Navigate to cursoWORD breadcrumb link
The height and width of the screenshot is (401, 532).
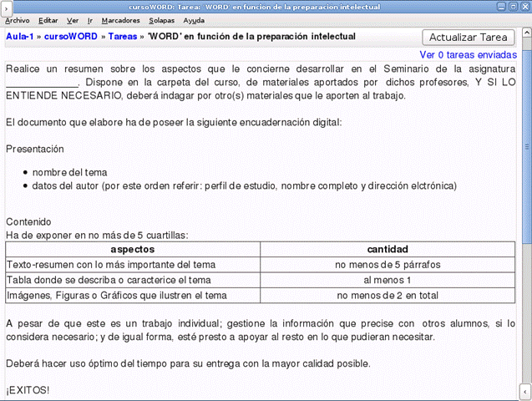tap(70, 37)
